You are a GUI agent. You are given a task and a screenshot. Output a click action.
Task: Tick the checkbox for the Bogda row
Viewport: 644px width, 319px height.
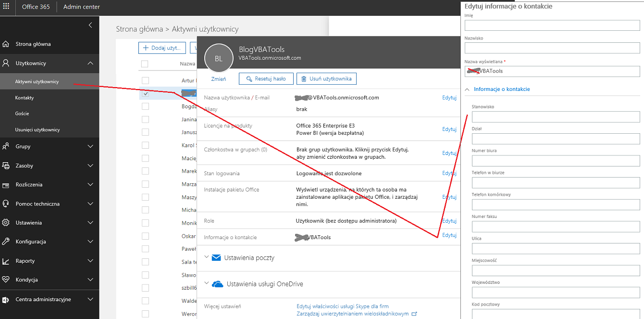coord(145,106)
